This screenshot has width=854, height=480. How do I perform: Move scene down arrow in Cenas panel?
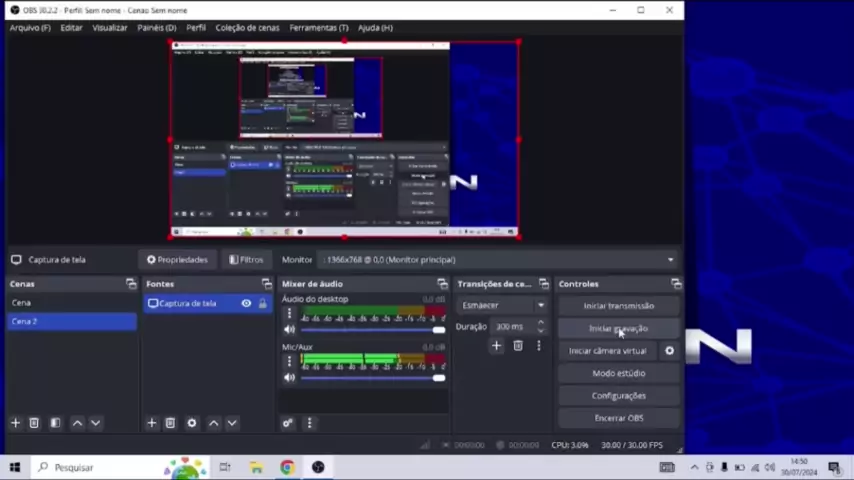click(x=95, y=423)
